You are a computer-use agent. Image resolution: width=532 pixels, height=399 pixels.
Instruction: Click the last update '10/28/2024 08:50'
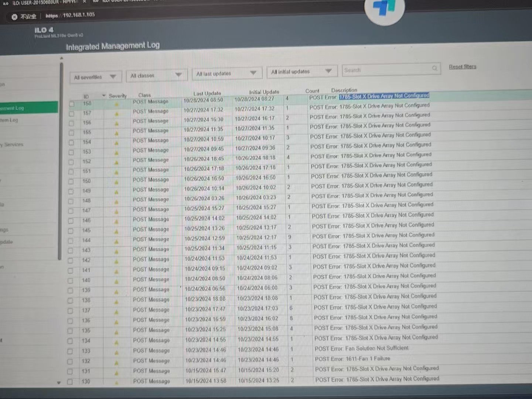coord(204,100)
